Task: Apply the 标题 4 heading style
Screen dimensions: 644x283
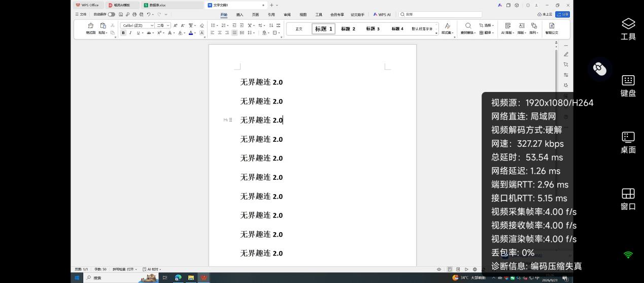Action: point(397,29)
